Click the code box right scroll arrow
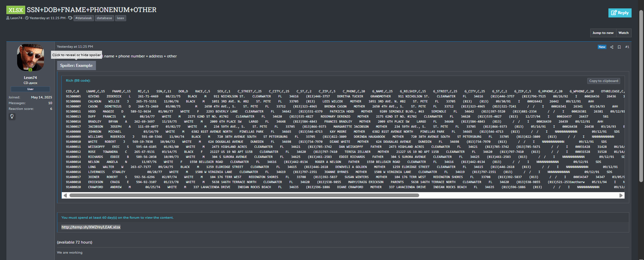 click(x=621, y=196)
